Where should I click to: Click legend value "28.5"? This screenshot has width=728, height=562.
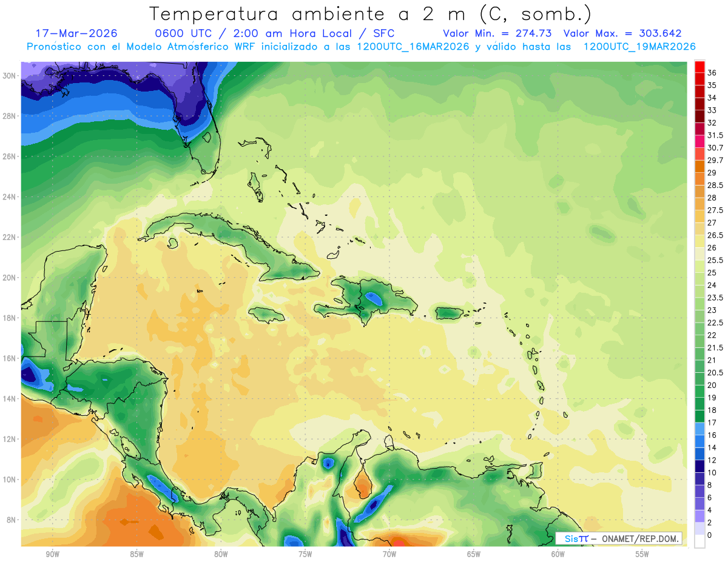(x=716, y=186)
